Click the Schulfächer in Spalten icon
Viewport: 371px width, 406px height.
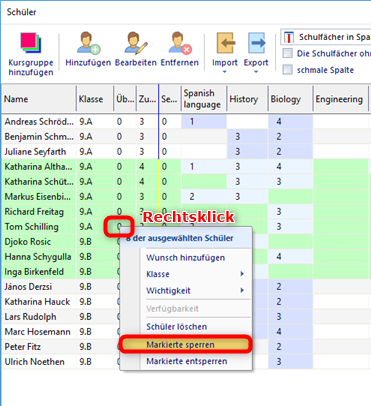point(289,37)
